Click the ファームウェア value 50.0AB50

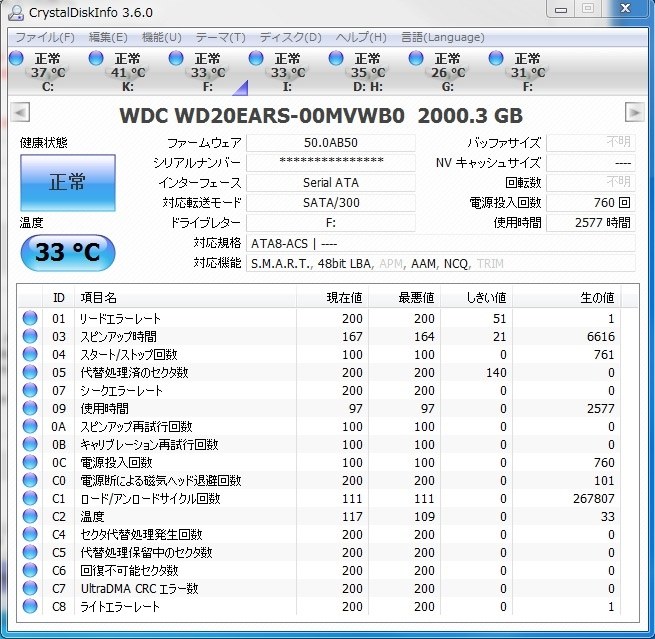[331, 143]
